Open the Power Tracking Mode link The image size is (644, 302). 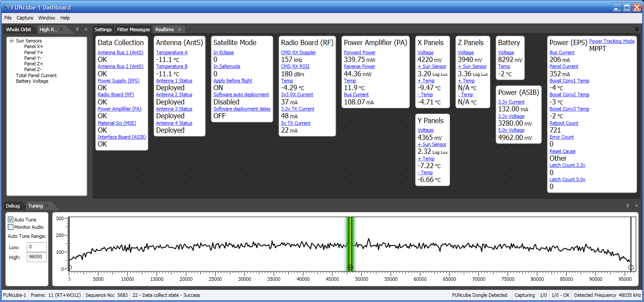pos(612,41)
